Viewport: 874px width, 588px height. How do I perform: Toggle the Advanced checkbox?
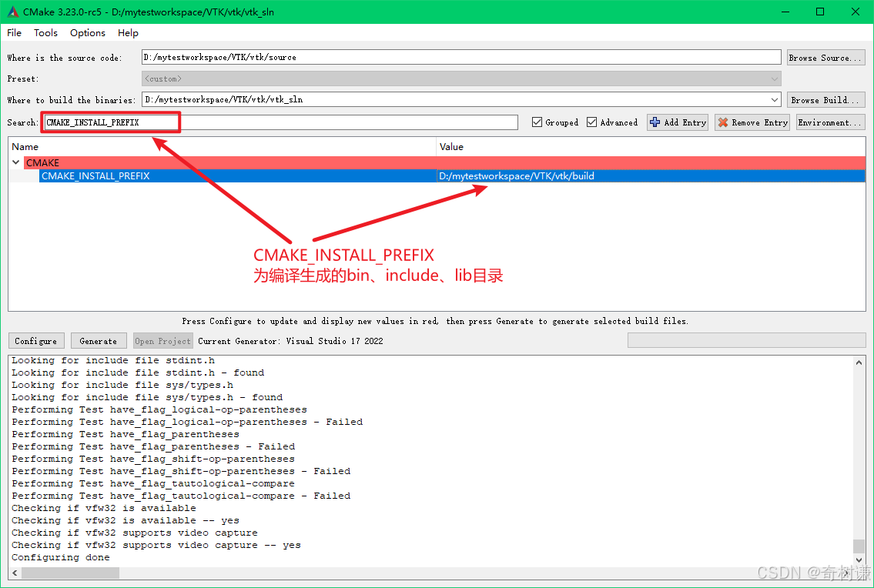click(x=592, y=122)
